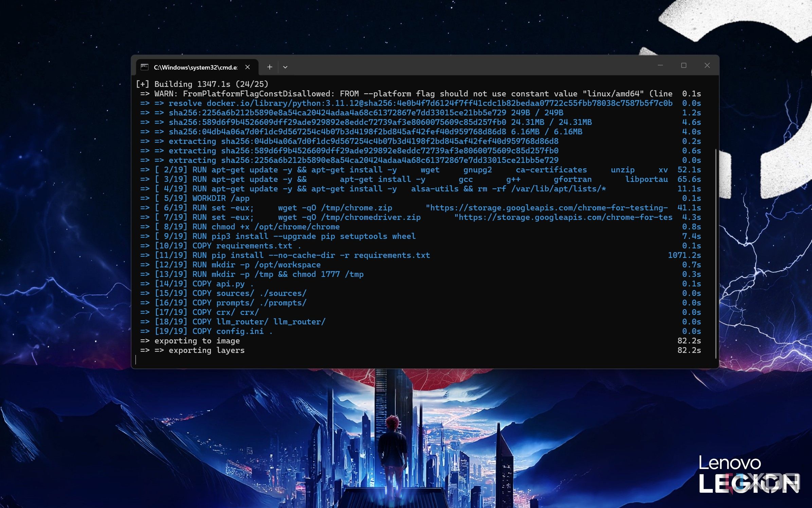Image resolution: width=812 pixels, height=508 pixels.
Task: Open a new terminal tab with plus
Action: point(270,67)
